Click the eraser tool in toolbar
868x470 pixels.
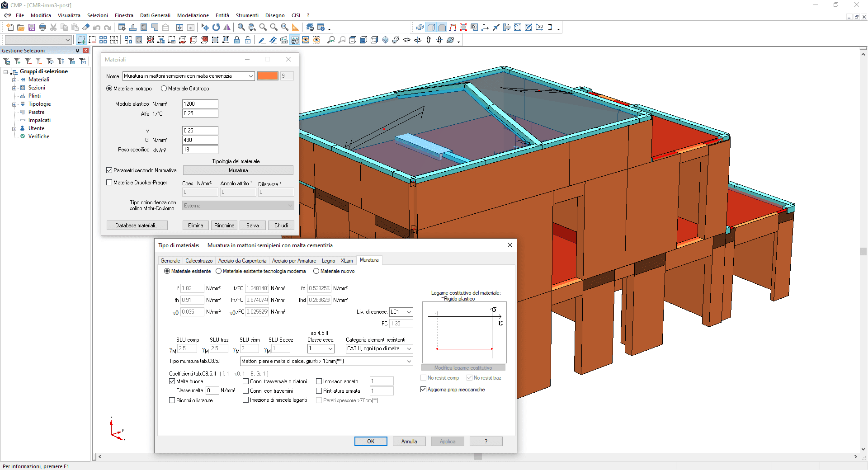[86, 28]
